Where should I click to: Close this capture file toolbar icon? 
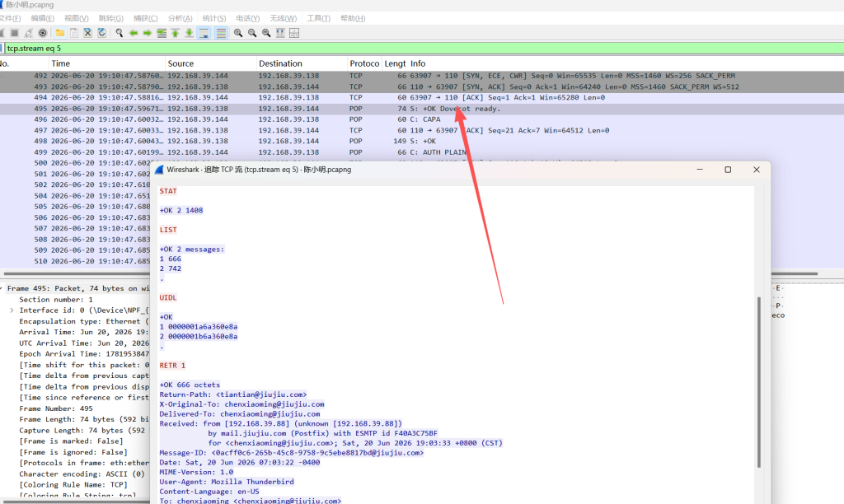(87, 33)
